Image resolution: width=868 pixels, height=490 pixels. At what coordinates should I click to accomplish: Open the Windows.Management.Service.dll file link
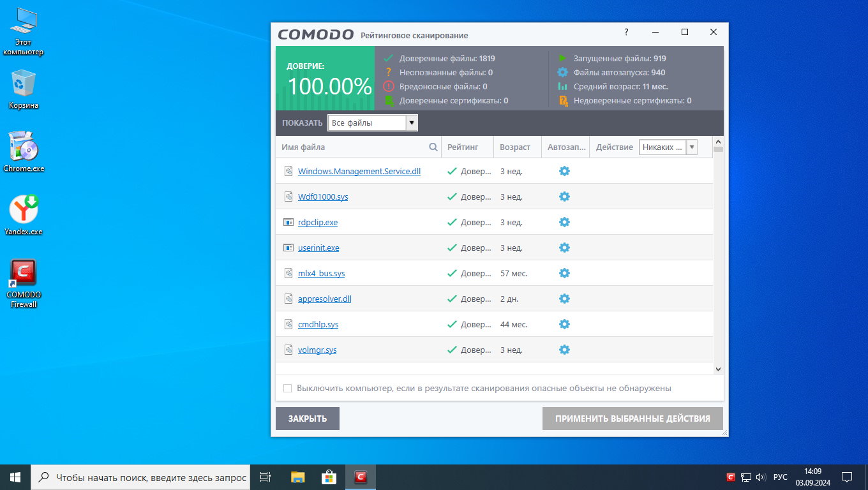coord(359,171)
